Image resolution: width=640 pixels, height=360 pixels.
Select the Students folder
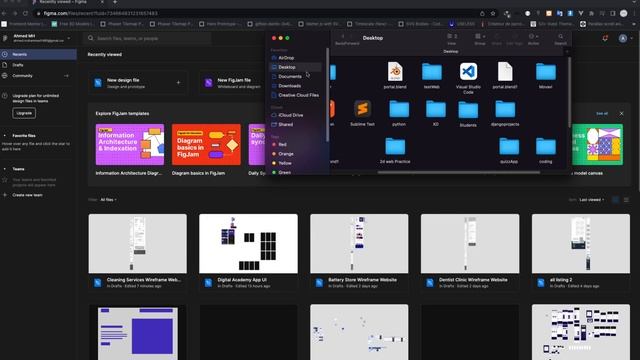click(468, 110)
